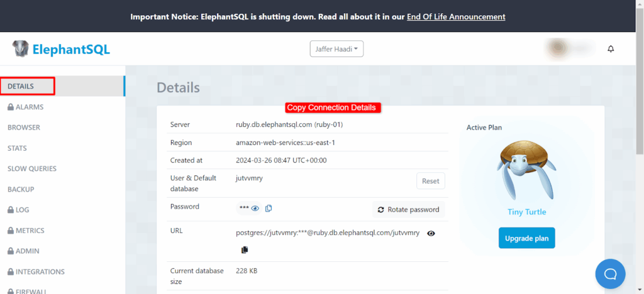The width and height of the screenshot is (644, 294).
Task: Click the Rotate password button
Action: (x=409, y=210)
